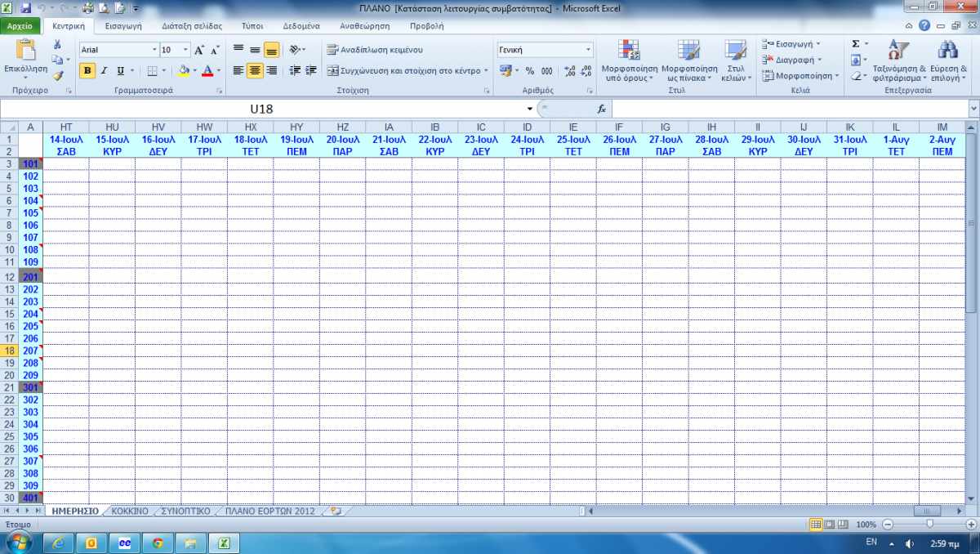Switch to the Τύποι ribbon tab
Image resolution: width=980 pixels, height=554 pixels.
(252, 26)
